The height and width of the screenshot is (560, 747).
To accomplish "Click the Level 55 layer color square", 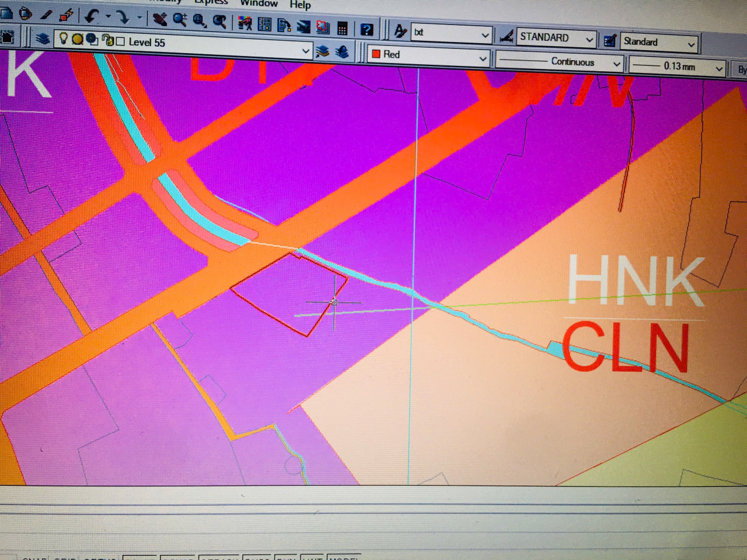I will pos(120,41).
